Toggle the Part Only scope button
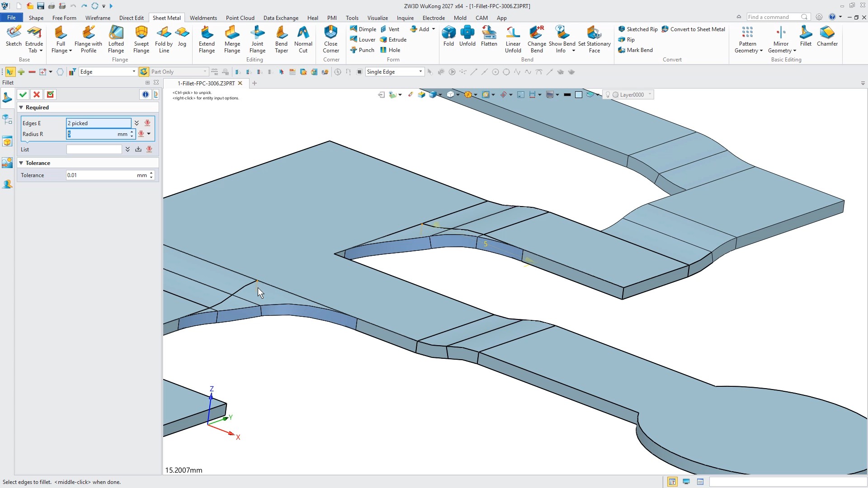 click(x=144, y=72)
